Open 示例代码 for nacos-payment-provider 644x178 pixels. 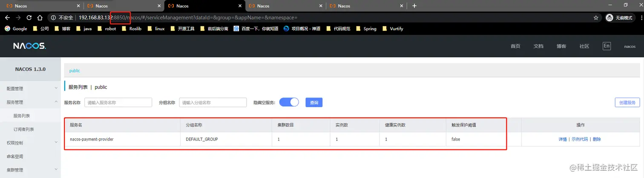[579, 139]
